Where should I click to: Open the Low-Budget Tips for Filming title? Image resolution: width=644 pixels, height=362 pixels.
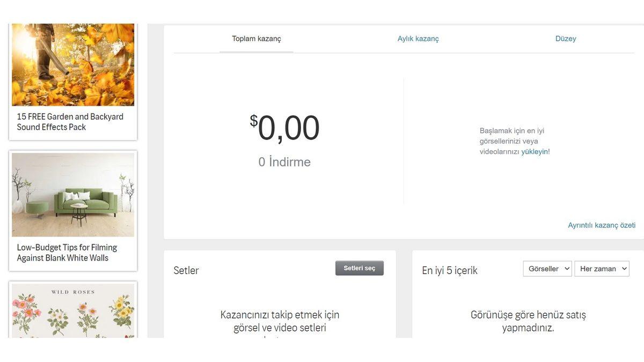click(x=67, y=253)
